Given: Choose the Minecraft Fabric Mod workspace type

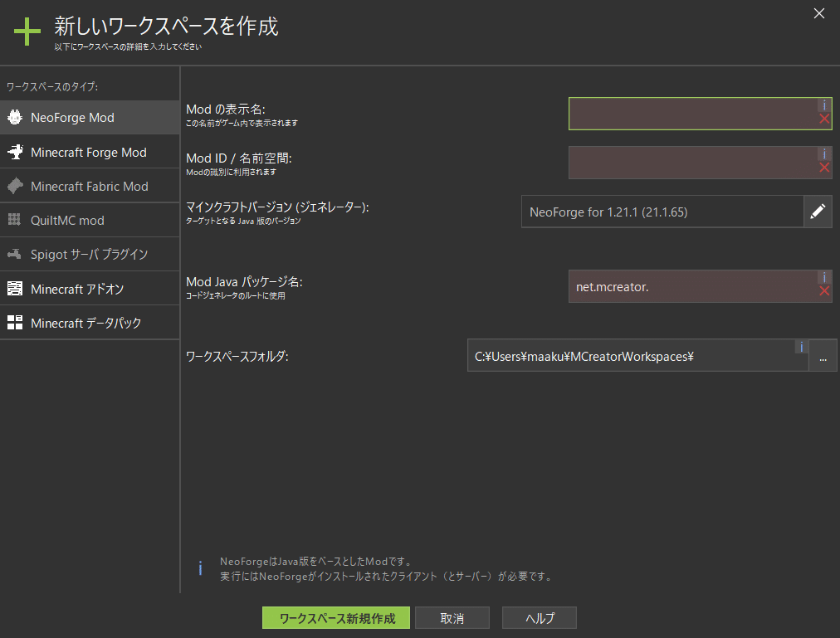Looking at the screenshot, I should coord(90,187).
